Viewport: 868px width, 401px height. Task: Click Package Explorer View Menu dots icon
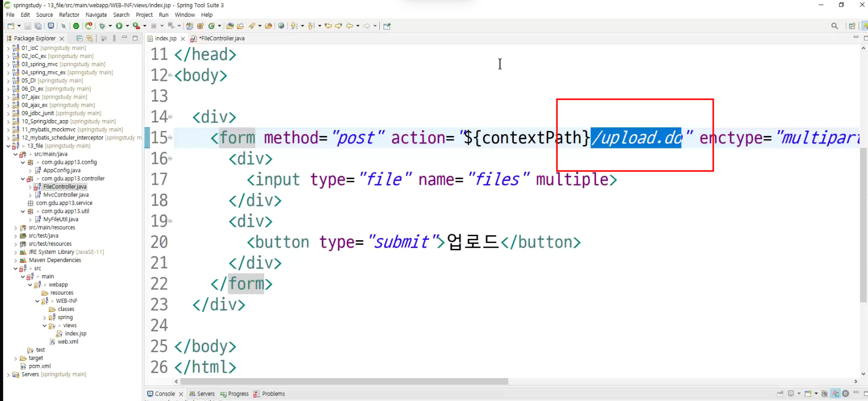click(x=114, y=38)
